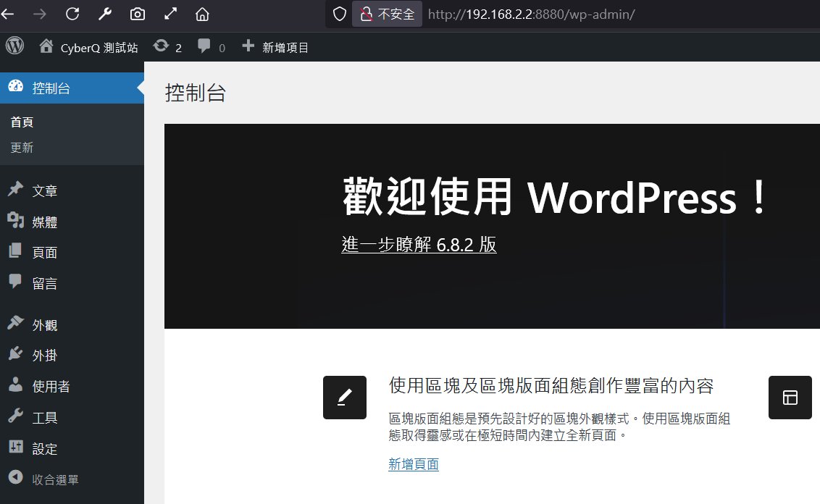Open the updates icon showing 2
The width and height of the screenshot is (820, 504).
tap(167, 47)
